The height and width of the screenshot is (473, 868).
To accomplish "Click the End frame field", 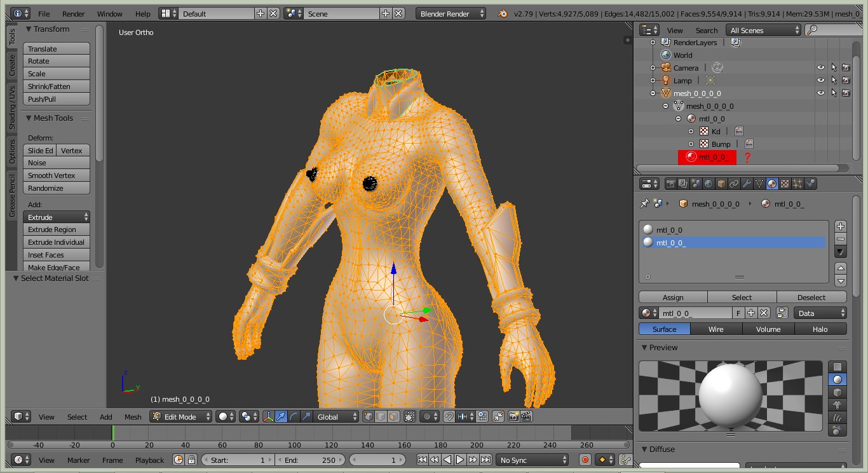I will tap(309, 460).
